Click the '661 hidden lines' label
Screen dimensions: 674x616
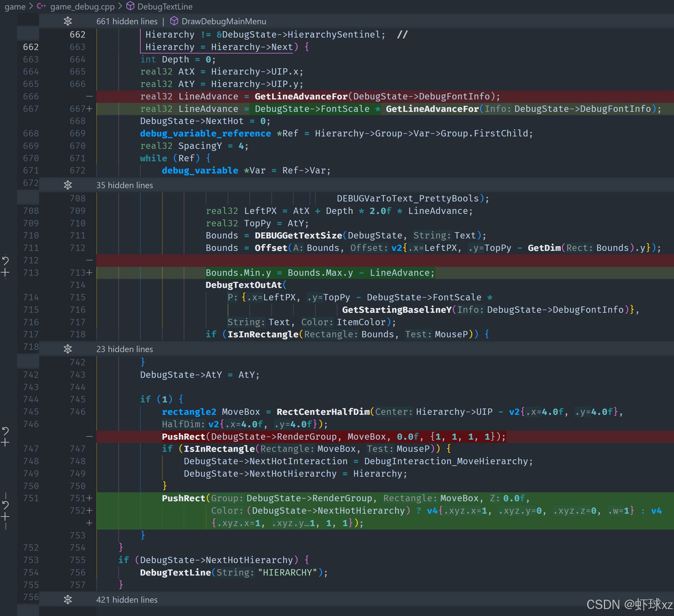click(127, 21)
